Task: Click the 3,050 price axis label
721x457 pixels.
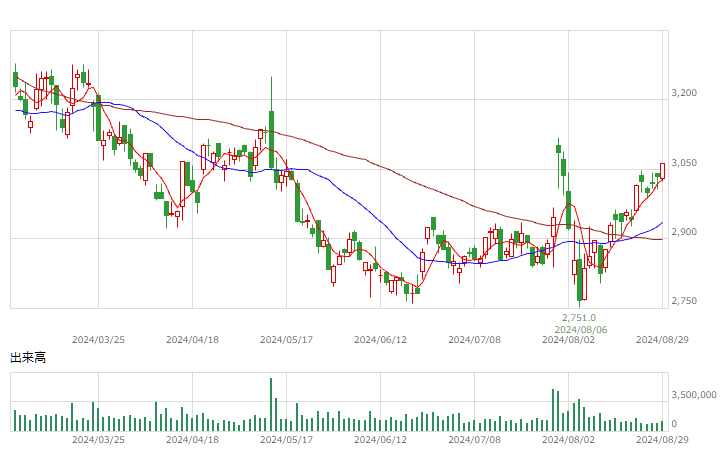Action: [684, 163]
